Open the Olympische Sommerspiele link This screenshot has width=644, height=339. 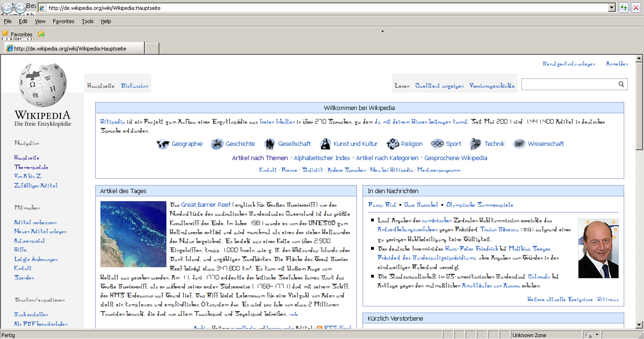(x=480, y=205)
